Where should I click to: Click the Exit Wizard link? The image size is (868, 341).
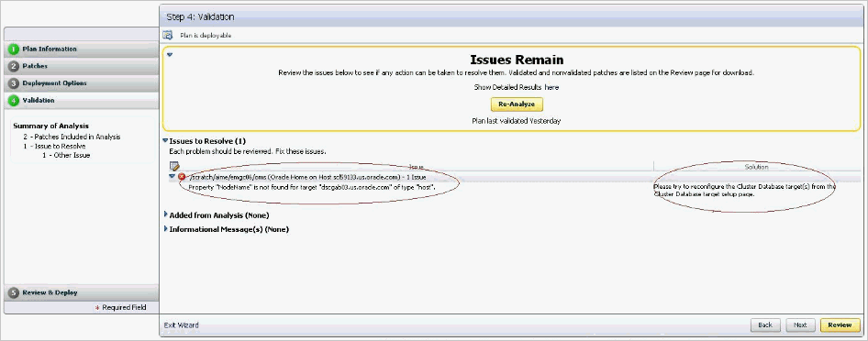[x=181, y=325]
